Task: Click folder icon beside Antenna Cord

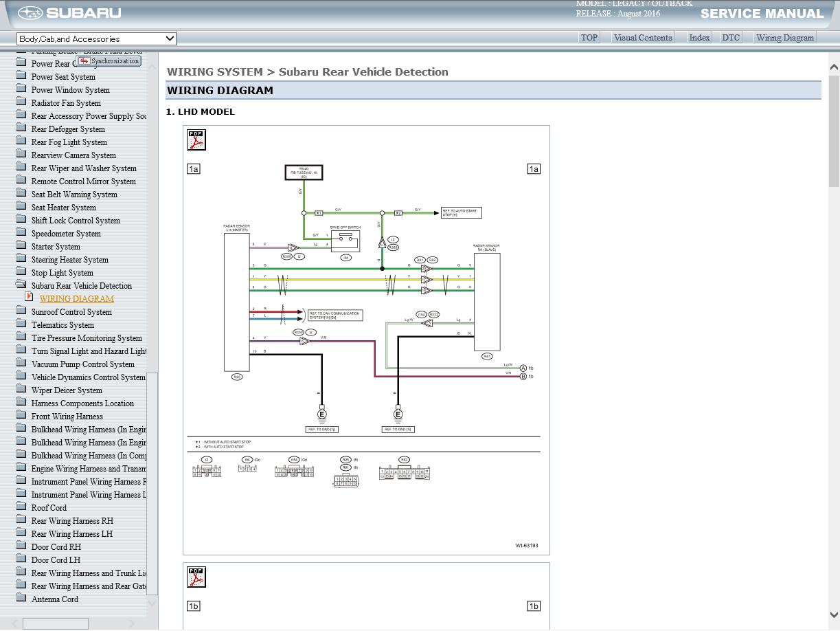Action: pos(21,599)
